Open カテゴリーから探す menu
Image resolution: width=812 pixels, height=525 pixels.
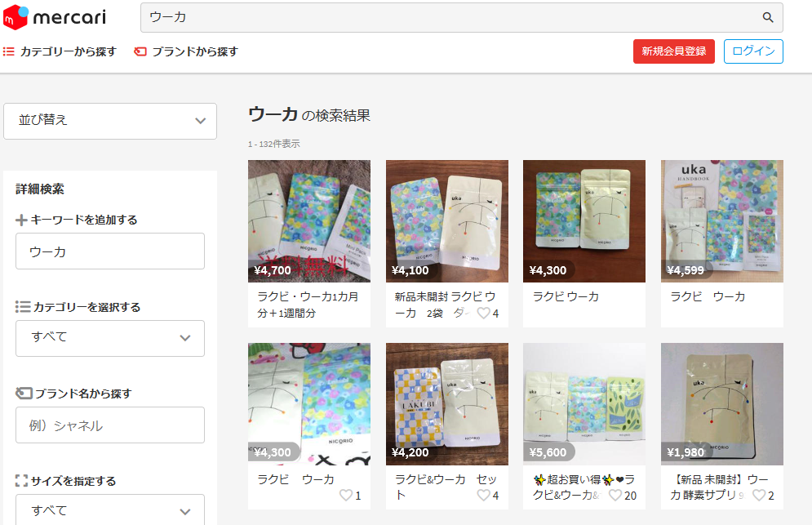tap(60, 51)
